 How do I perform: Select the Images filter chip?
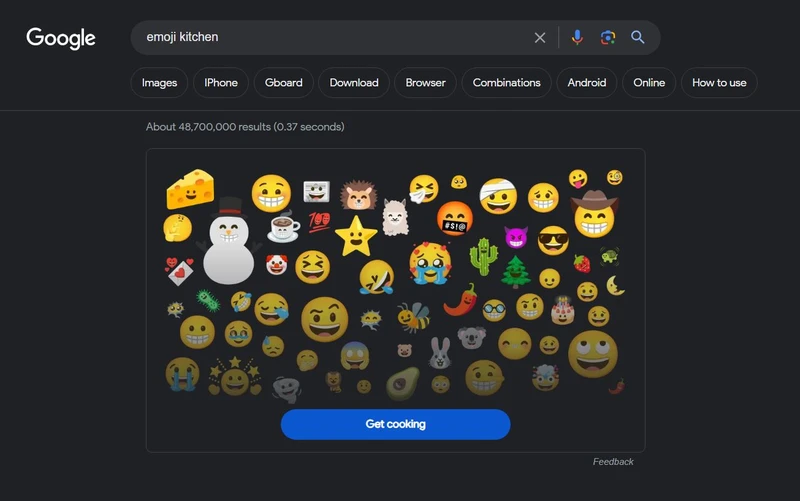[159, 83]
